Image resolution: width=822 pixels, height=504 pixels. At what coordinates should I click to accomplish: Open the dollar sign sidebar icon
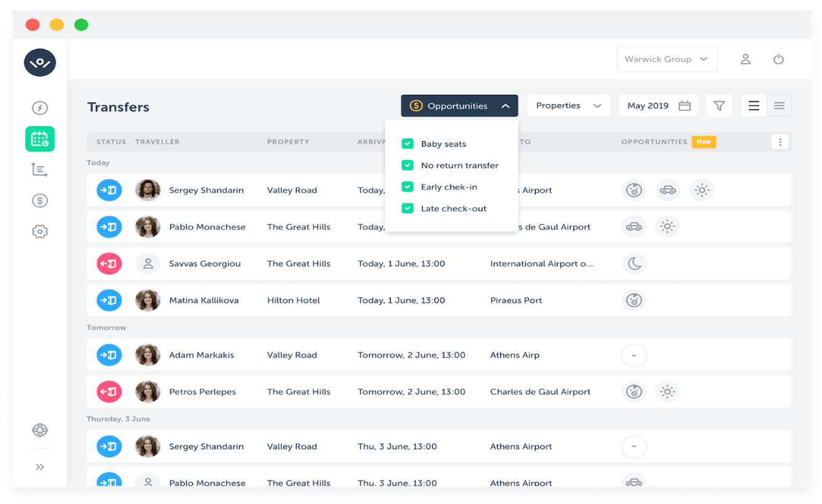(40, 201)
